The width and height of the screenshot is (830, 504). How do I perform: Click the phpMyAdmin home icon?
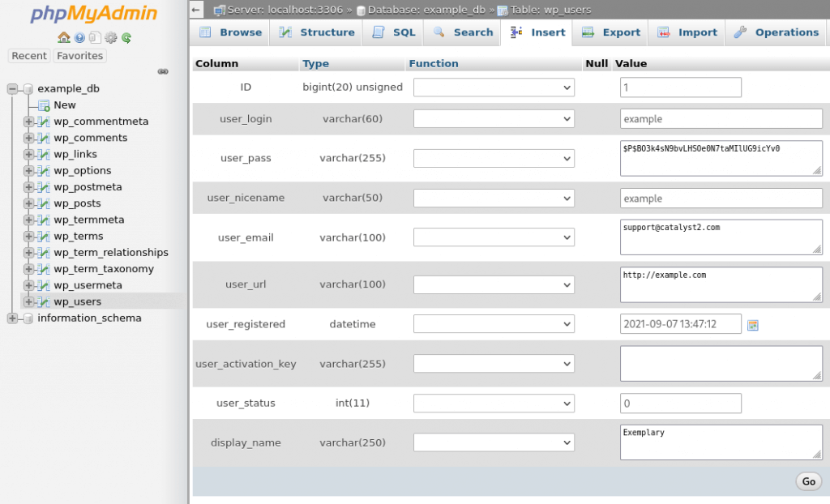tap(64, 37)
